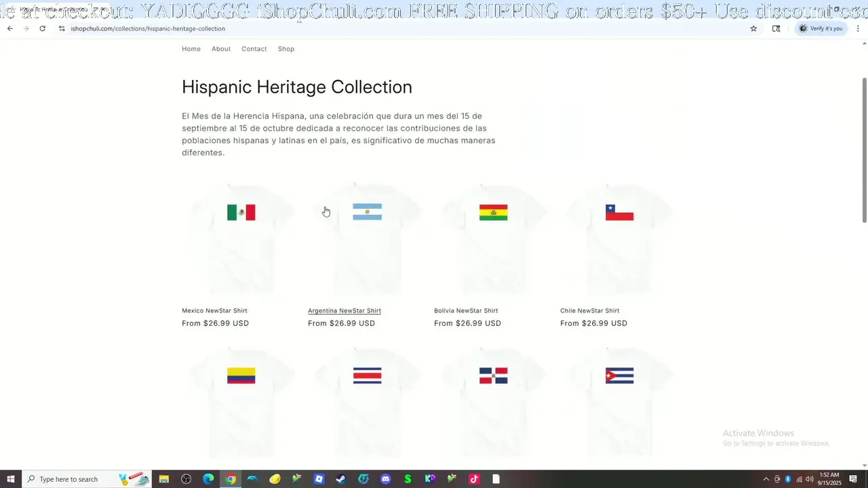Select the Argentina flag shirt image
The height and width of the screenshot is (488, 868).
click(367, 239)
